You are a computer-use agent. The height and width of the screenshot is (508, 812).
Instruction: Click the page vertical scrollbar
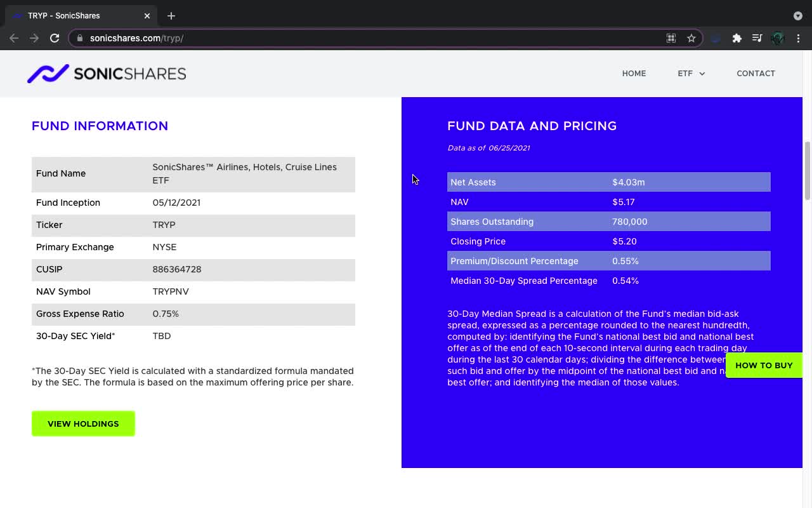(x=808, y=171)
